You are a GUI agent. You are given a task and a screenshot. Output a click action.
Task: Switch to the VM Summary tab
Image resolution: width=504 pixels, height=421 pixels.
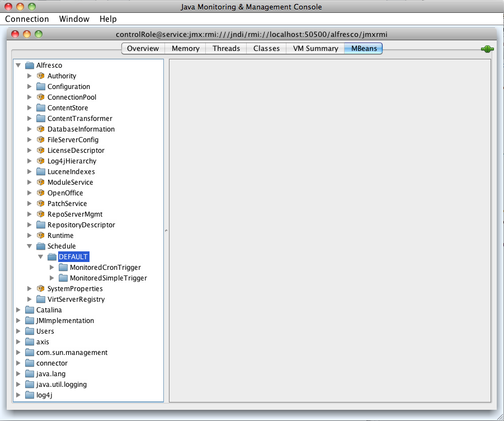[x=315, y=49]
